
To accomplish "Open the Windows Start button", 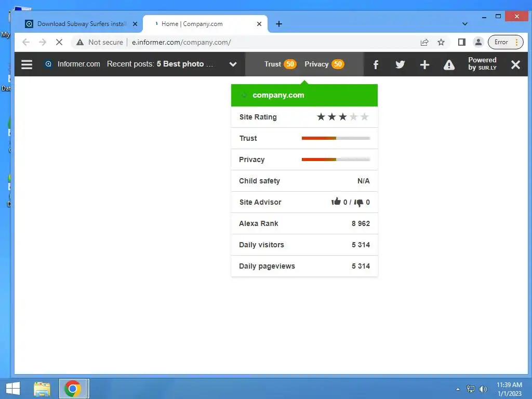I will (x=13, y=389).
